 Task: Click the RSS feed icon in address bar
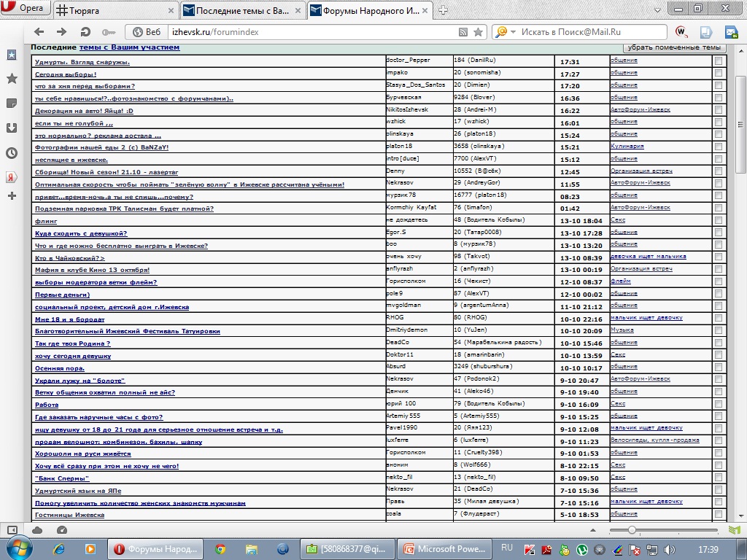(463, 32)
